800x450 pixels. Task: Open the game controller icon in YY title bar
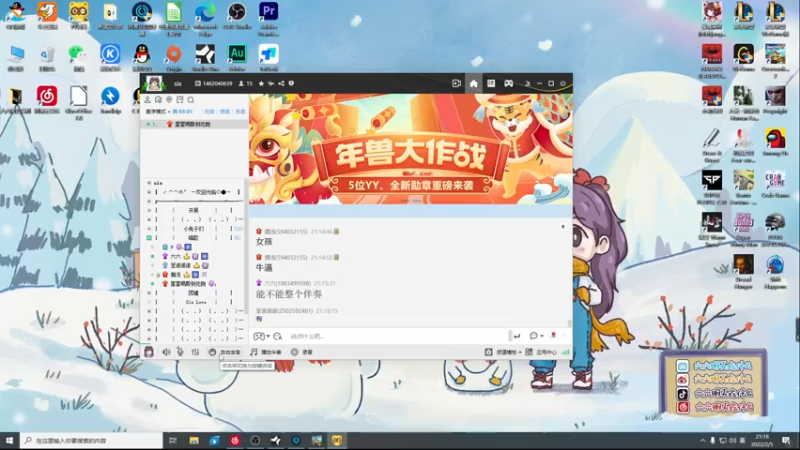509,84
